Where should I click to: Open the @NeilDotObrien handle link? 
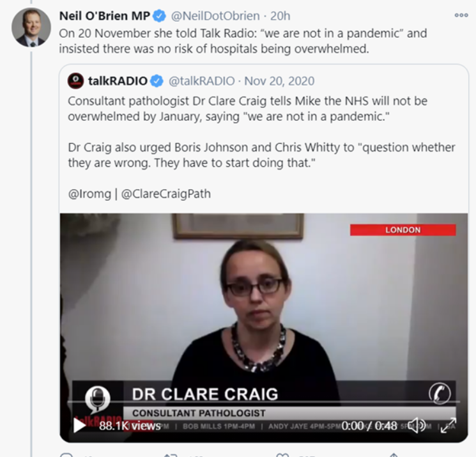(x=215, y=16)
